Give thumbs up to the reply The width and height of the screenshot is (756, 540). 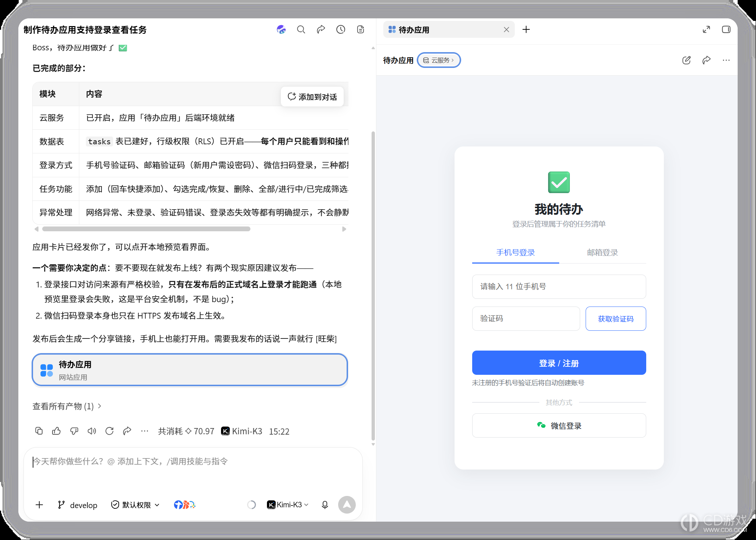(57, 431)
